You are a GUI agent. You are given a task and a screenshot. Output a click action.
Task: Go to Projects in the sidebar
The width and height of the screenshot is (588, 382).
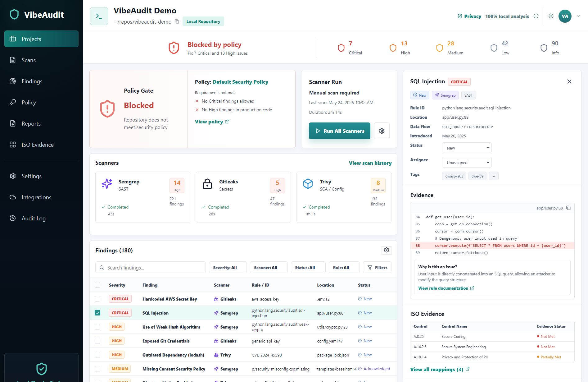pos(41,39)
